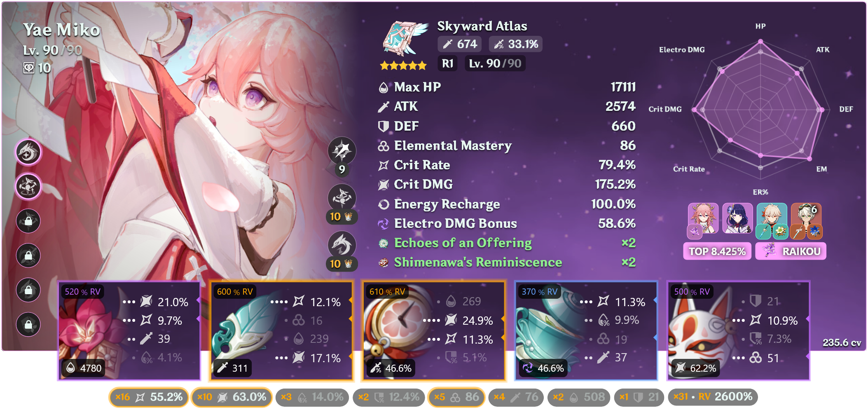Select the Raiden Shogun teammate portrait
This screenshot has width=868, height=410.
[x=737, y=219]
